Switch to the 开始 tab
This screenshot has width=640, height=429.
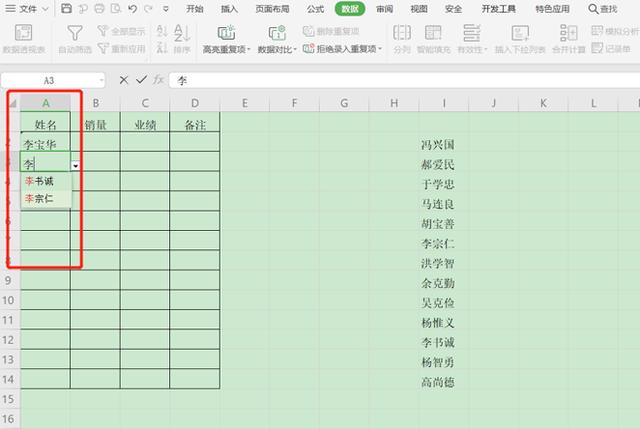click(195, 9)
